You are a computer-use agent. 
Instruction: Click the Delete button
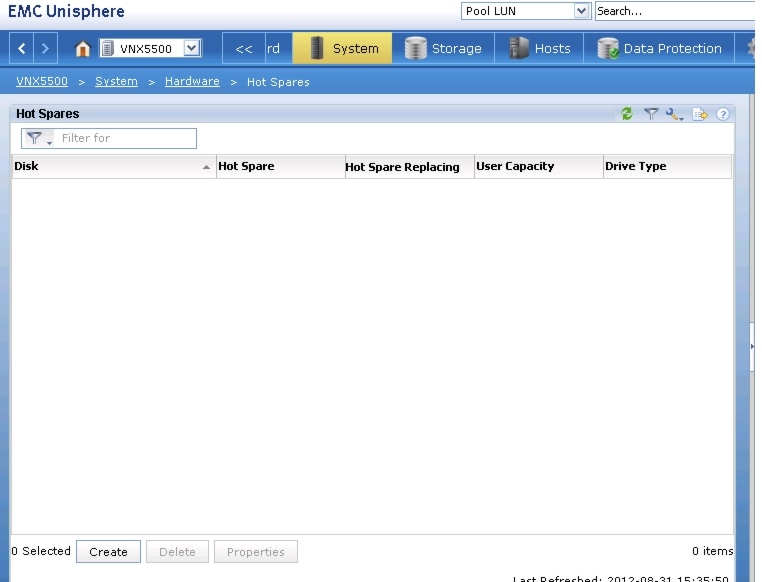pos(177,551)
